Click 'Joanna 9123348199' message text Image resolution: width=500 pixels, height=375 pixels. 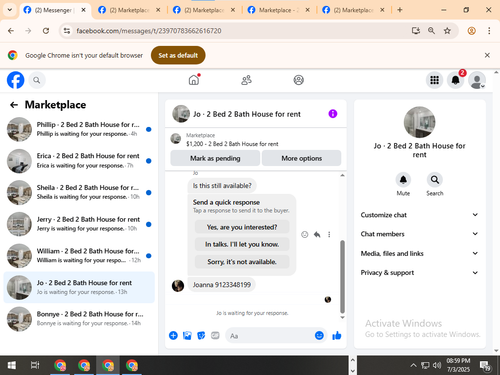click(222, 285)
